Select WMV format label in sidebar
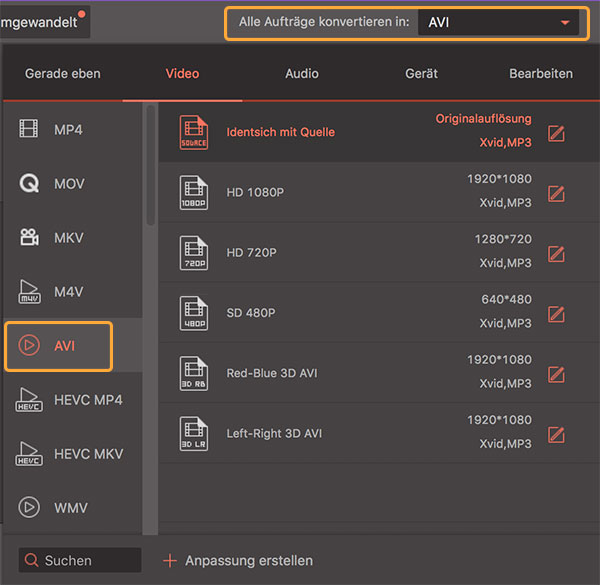The width and height of the screenshot is (600, 585). click(x=71, y=508)
